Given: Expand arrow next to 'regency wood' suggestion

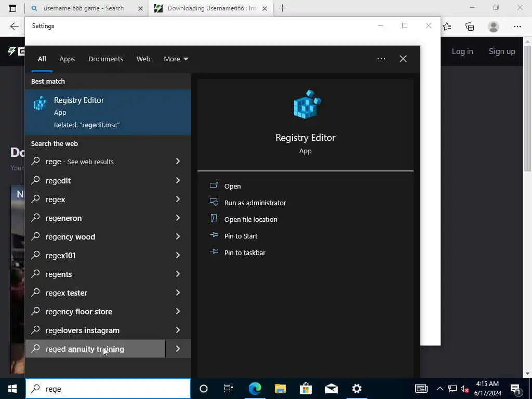Looking at the screenshot, I should coord(178,236).
